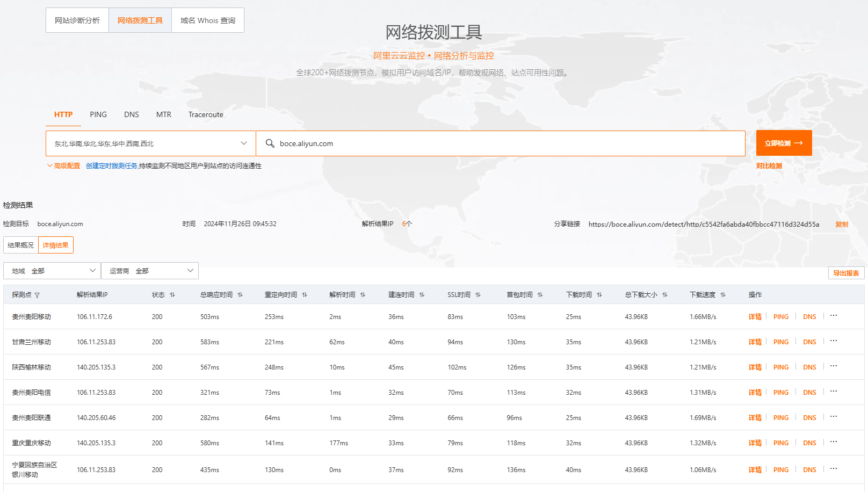Viewport: 868px width, 492px height.
Task: Click search magnifier icon in domain field
Action: point(270,143)
